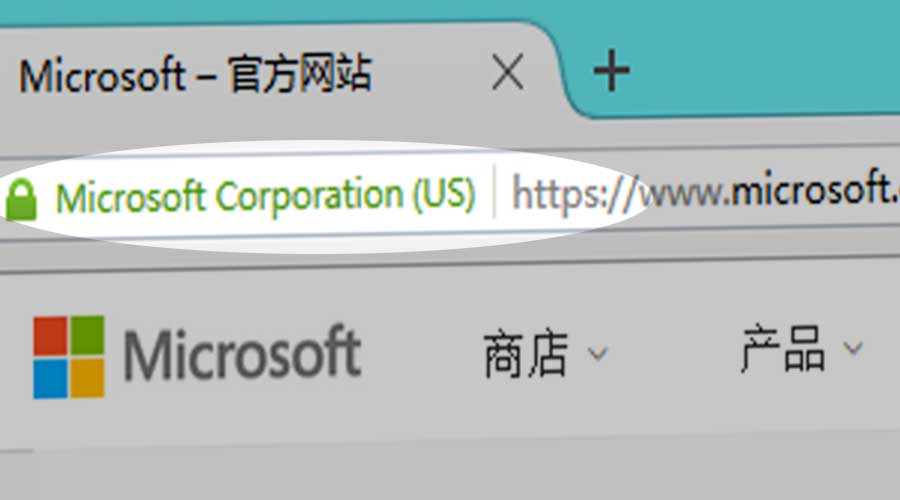Click the https://www.microsoft URL text
The width and height of the screenshot is (900, 500).
pos(705,191)
